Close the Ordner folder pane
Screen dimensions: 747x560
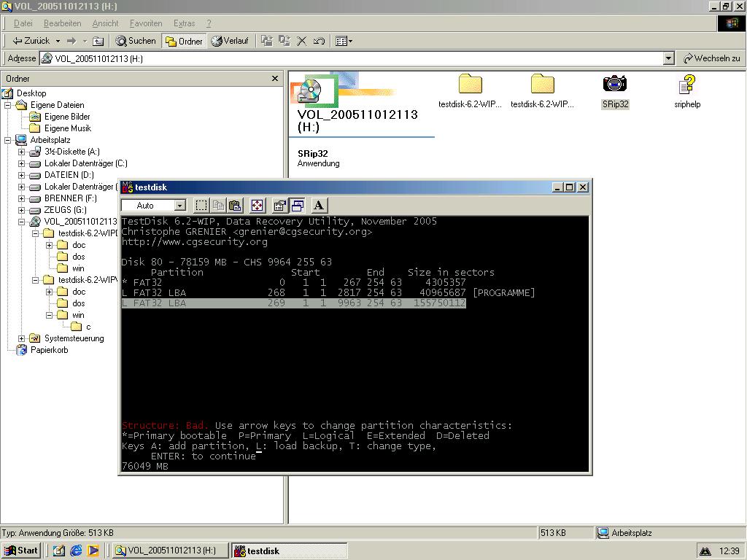(x=275, y=79)
